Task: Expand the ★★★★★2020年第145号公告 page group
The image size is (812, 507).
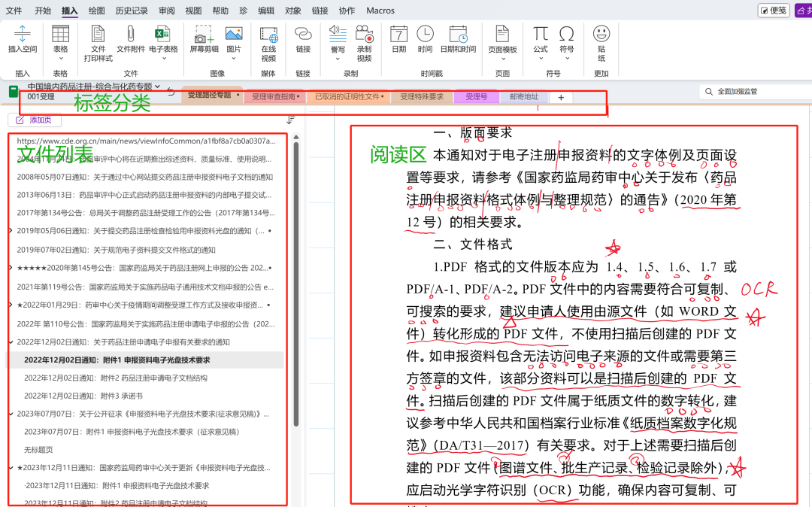Action: pos(11,268)
